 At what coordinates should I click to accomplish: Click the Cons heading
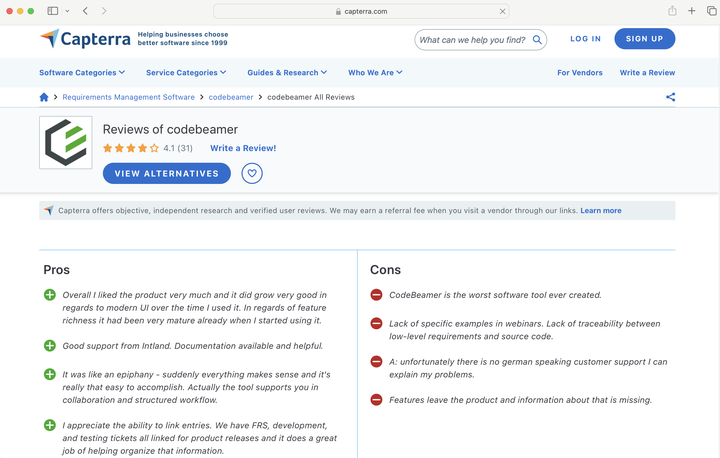point(385,270)
